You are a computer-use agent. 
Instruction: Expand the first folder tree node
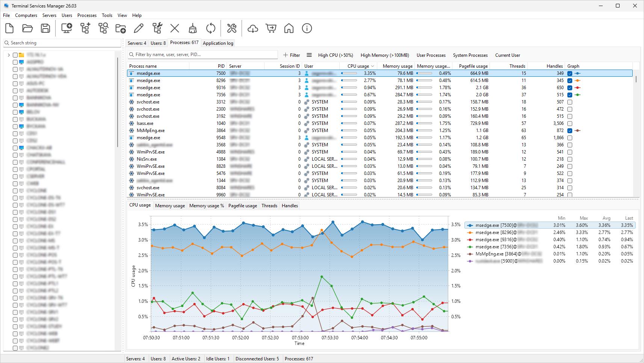[9, 55]
